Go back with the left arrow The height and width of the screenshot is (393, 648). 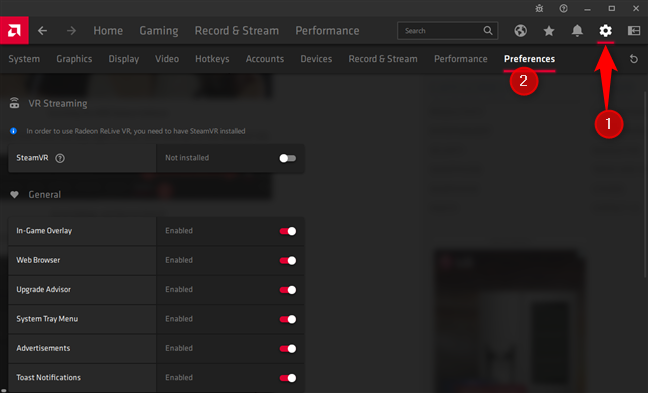[x=42, y=31]
